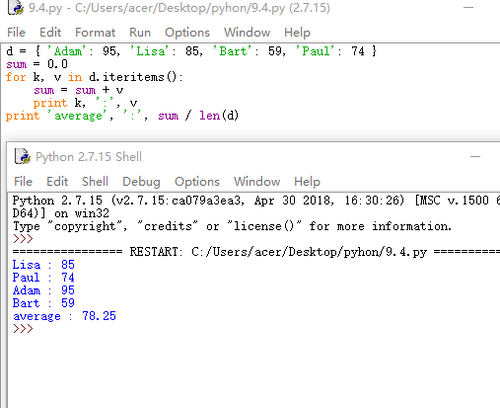Click the Python file icon in the 9.4.py editor title bar
The width and height of the screenshot is (500, 408).
[x=16, y=7]
